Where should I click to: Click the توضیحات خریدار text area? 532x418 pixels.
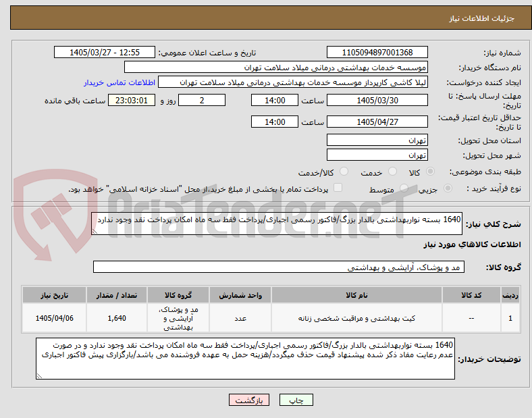(x=245, y=359)
